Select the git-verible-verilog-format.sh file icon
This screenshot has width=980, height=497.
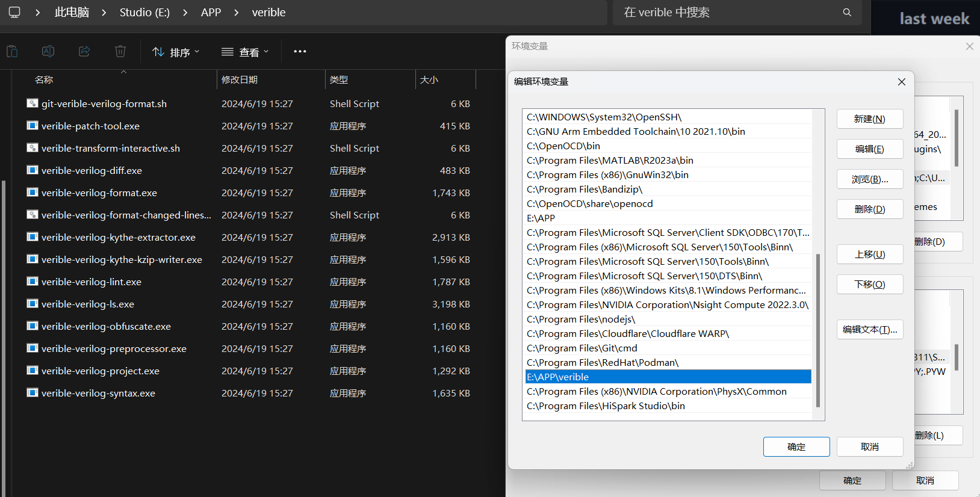[x=33, y=103]
